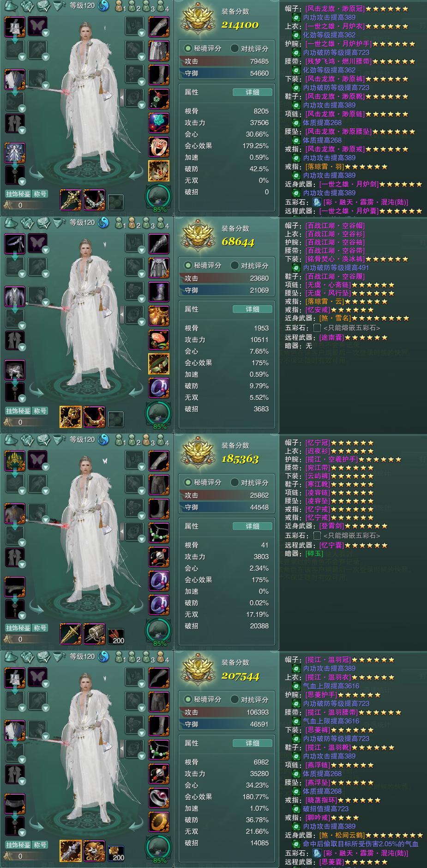Screen dimensions: 427x868
Task: Select 对抗评分 radio in the 207544 panel
Action: 235,699
